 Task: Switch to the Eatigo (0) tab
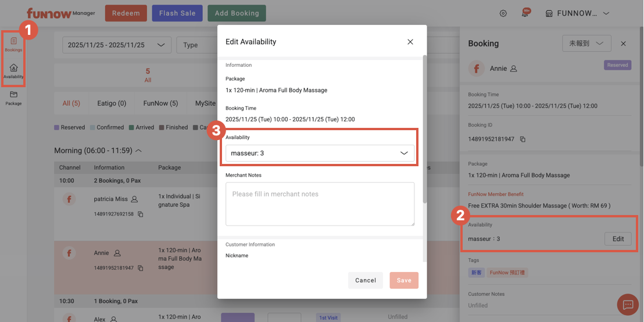(112, 103)
